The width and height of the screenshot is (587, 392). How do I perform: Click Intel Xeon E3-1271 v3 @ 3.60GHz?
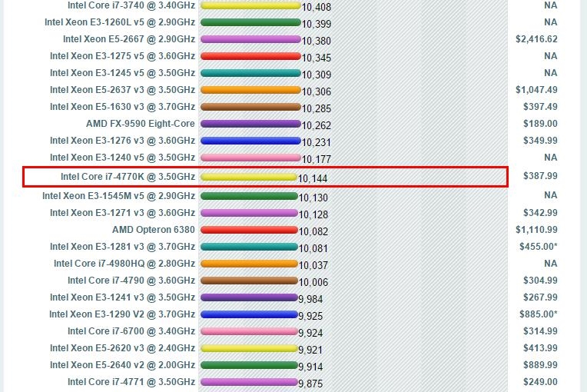pyautogui.click(x=122, y=213)
